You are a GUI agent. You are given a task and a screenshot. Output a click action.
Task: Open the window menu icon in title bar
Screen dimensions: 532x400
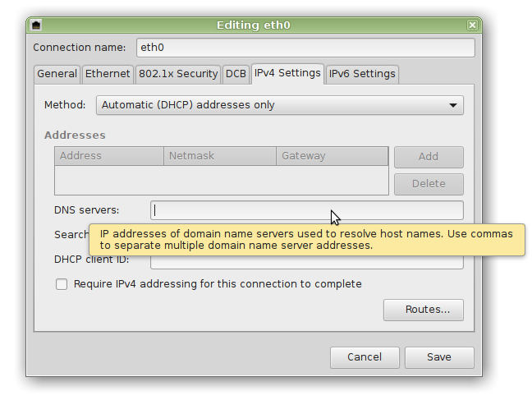[x=38, y=25]
